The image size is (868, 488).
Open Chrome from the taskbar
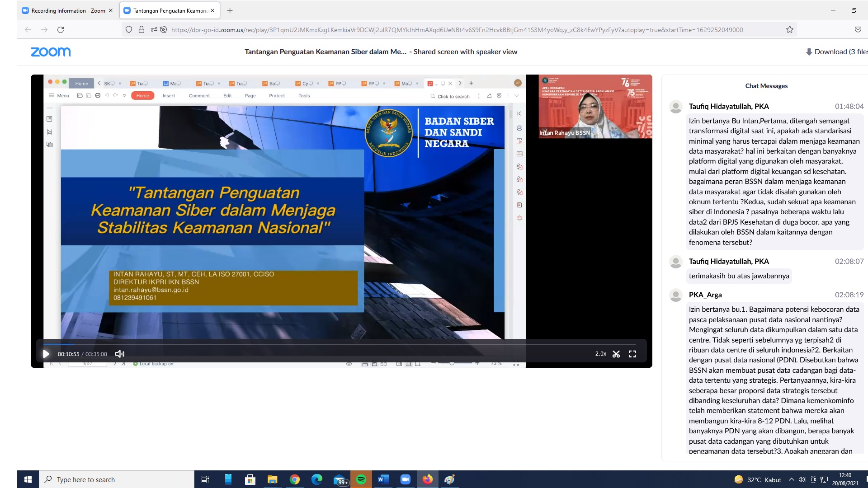pos(295,479)
